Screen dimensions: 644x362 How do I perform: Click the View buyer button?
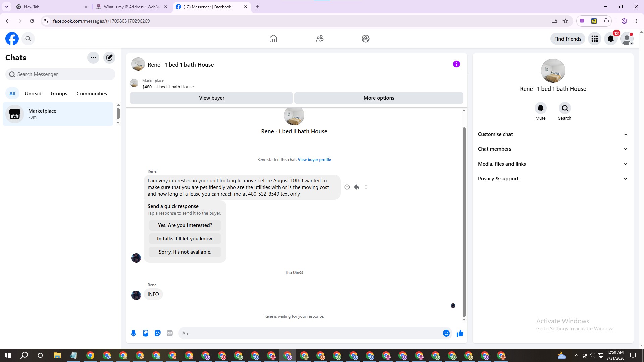(x=212, y=98)
